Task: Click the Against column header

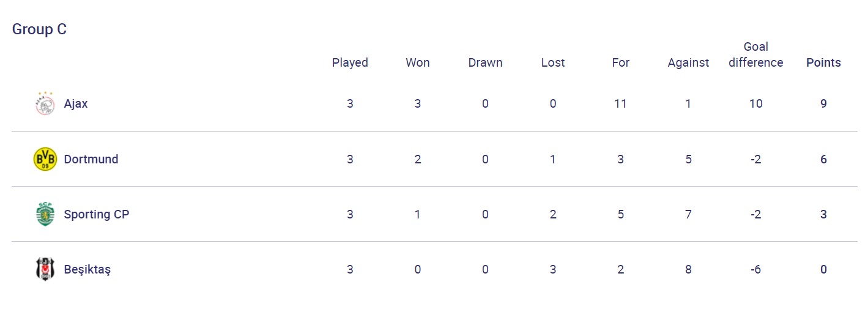Action: [x=688, y=62]
